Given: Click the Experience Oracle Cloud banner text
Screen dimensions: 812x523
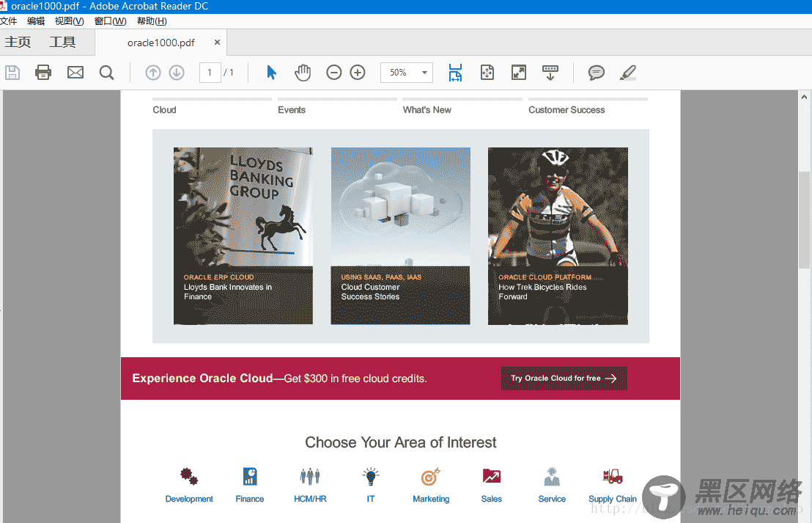Looking at the screenshot, I should (x=280, y=378).
